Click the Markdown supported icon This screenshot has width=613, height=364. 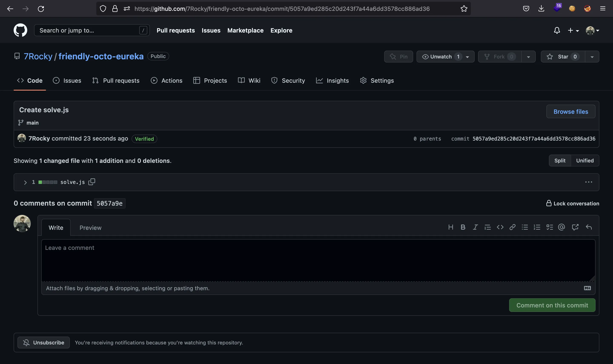(x=587, y=288)
